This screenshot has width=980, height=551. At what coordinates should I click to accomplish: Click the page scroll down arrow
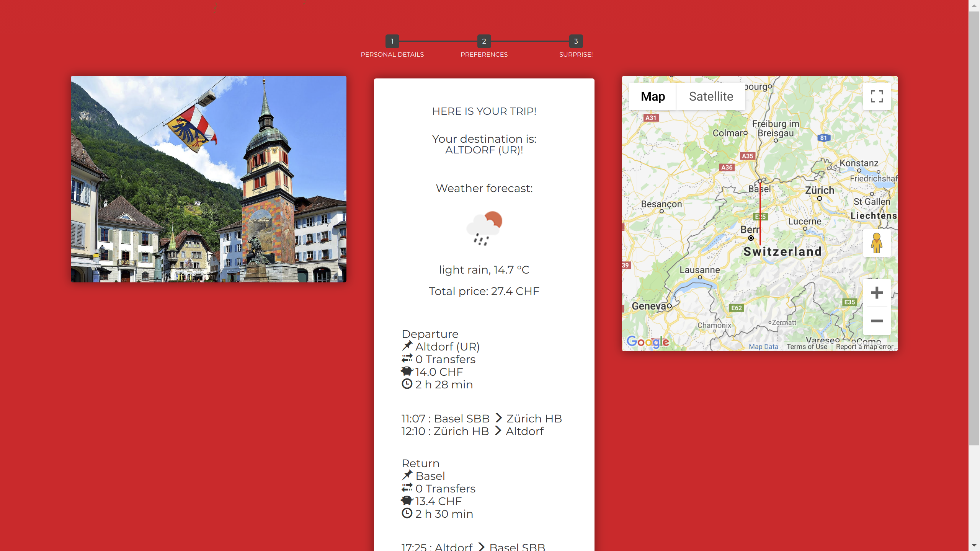click(x=974, y=545)
